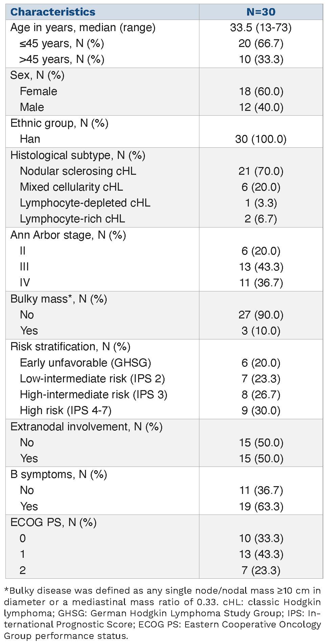Click the "Mixed cellularity cHL" label
Viewport: 326px width, 644px height.
point(71,187)
